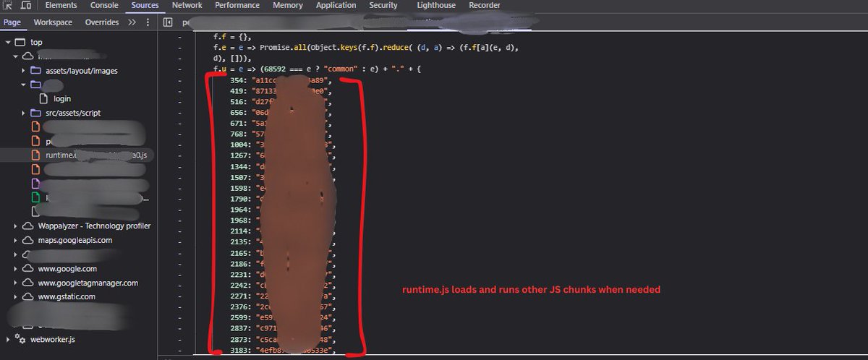This screenshot has width=868, height=360.
Task: Switch to the Workspace sub-tab
Action: click(53, 22)
